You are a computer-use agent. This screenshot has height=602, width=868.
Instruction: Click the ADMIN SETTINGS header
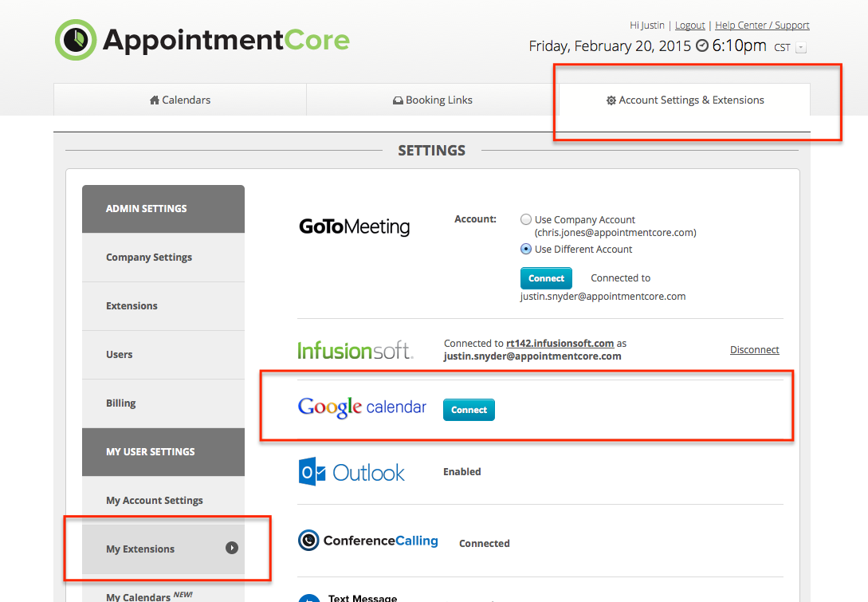pos(163,209)
